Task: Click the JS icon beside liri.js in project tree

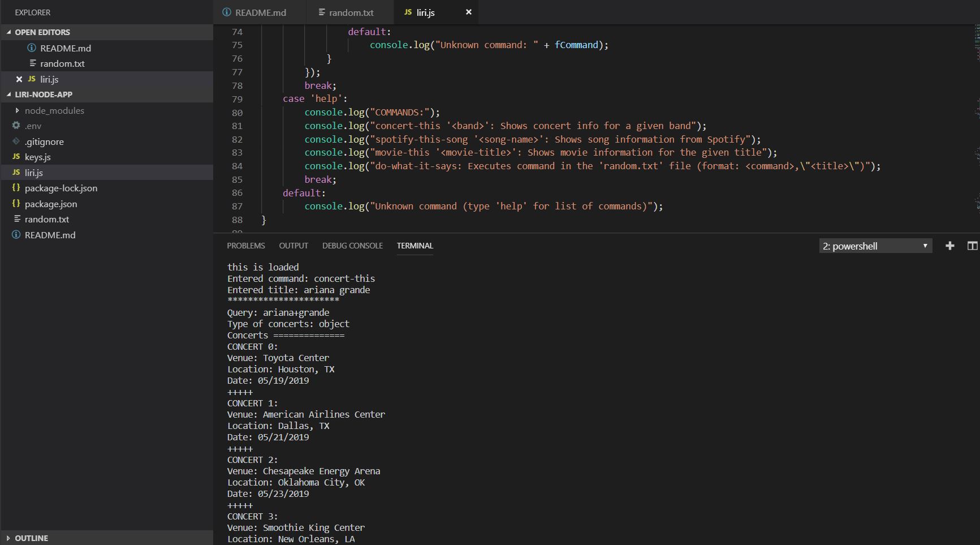Action: pyautogui.click(x=16, y=172)
